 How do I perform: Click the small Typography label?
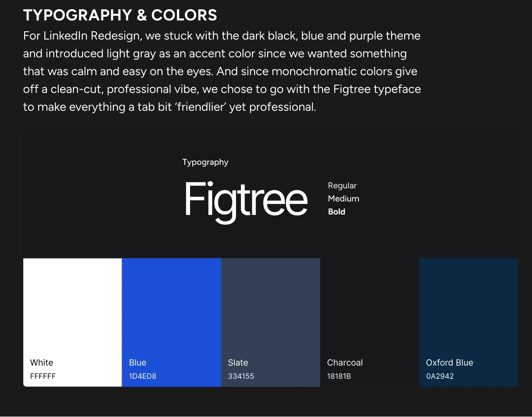point(205,162)
